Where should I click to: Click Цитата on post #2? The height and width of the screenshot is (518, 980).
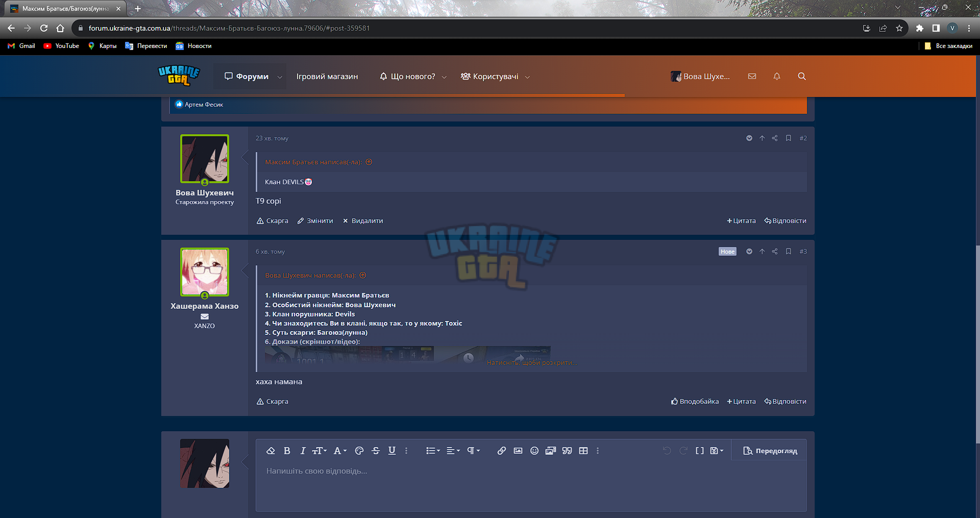point(741,221)
